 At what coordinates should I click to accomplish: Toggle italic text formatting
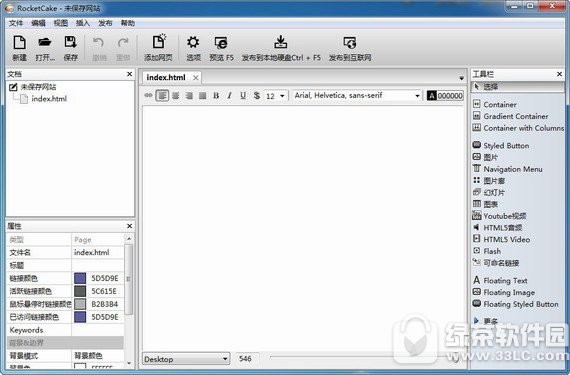coord(229,96)
